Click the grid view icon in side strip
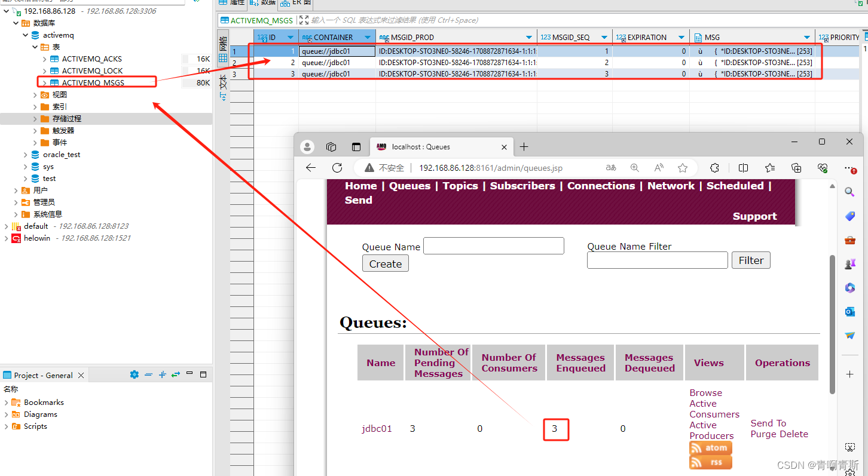Screen dimensions: 868x476 pyautogui.click(x=222, y=58)
